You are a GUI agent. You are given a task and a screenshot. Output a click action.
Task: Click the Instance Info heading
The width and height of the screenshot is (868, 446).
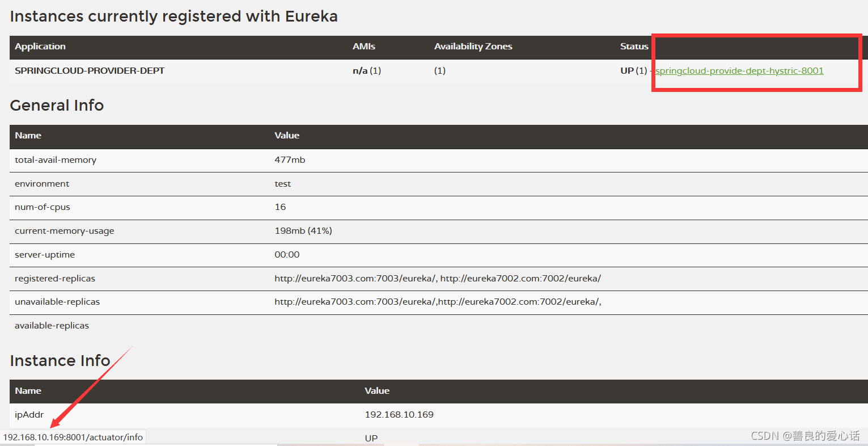tap(60, 361)
